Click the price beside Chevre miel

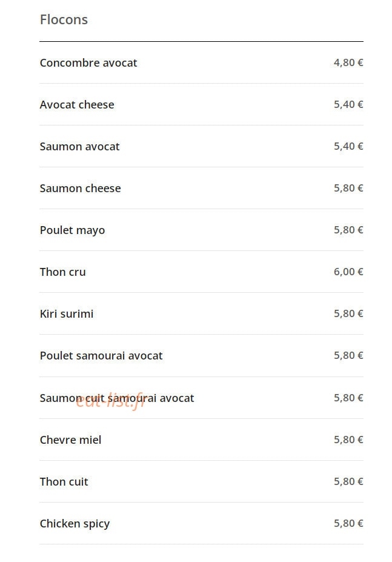[348, 440]
